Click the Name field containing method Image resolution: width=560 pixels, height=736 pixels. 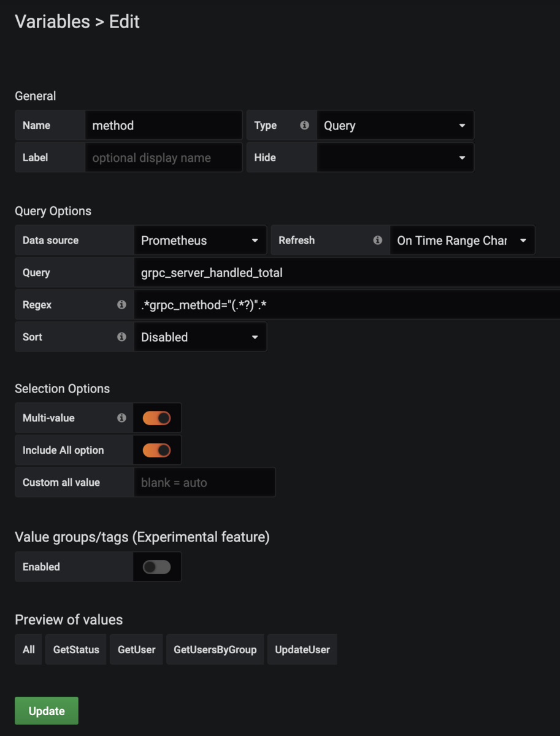click(163, 126)
